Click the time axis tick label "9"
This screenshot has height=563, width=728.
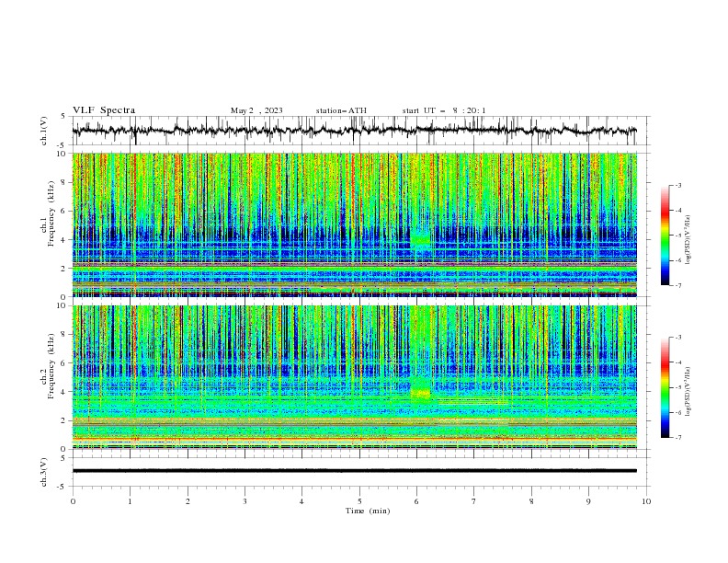[588, 501]
